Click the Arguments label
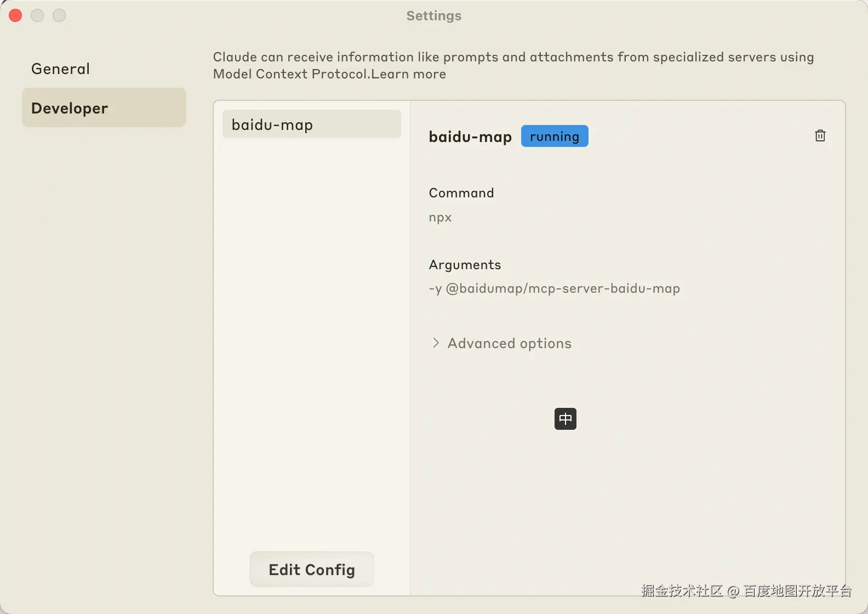Viewport: 868px width, 614px height. point(465,265)
